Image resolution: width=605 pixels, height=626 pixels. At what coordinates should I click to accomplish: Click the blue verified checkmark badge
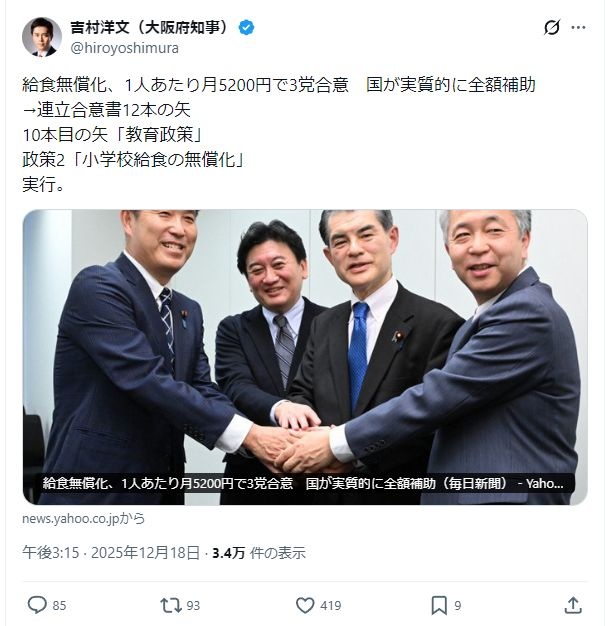pos(246,28)
